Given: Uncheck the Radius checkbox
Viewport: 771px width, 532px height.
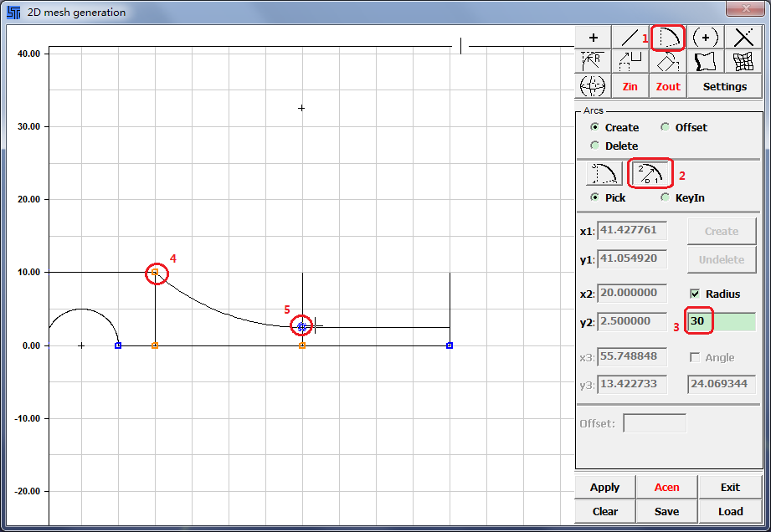Looking at the screenshot, I should [x=695, y=294].
